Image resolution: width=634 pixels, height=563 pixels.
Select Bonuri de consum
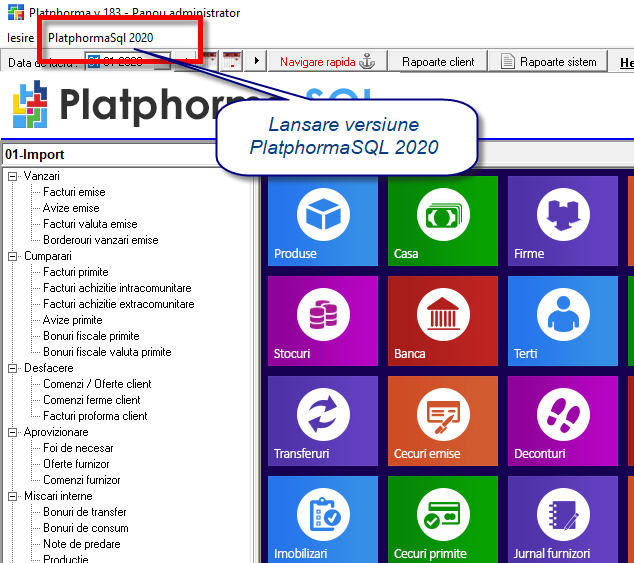(x=86, y=528)
